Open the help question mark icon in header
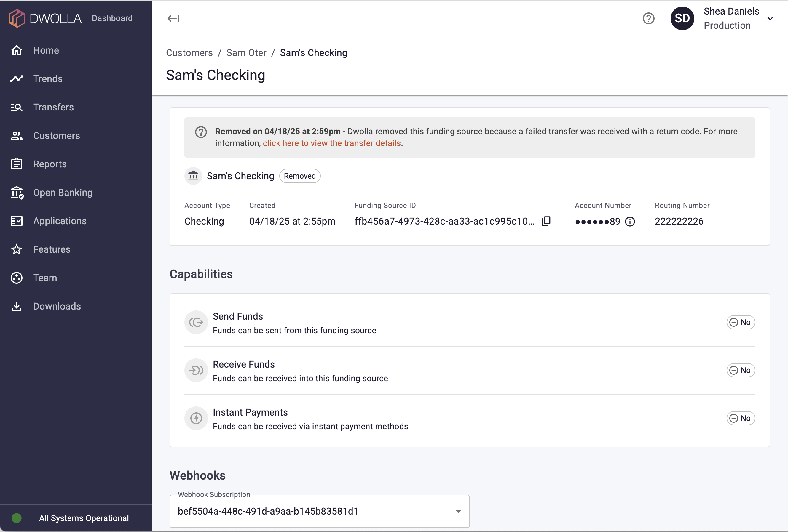 (x=648, y=18)
